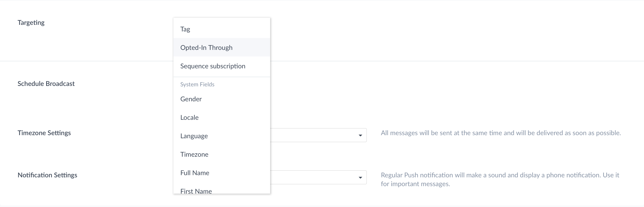644x207 pixels.
Task: Select Language from the condition list
Action: click(x=222, y=136)
